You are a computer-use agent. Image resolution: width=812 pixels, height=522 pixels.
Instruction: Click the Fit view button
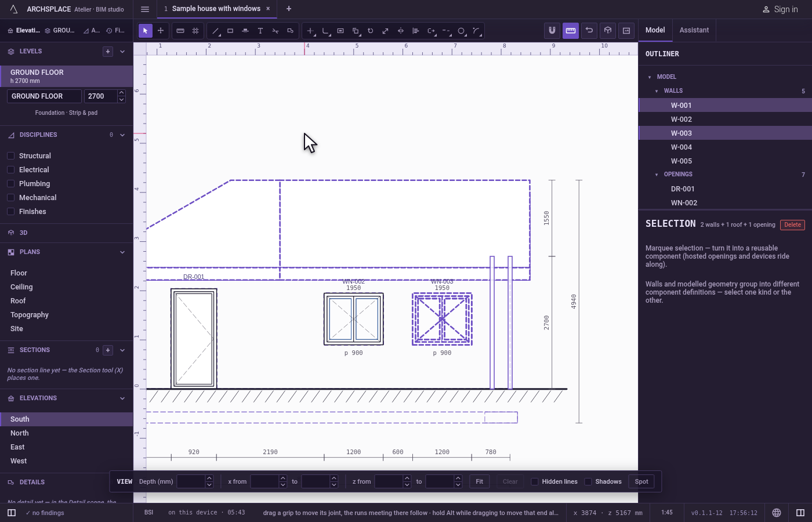tap(480, 481)
